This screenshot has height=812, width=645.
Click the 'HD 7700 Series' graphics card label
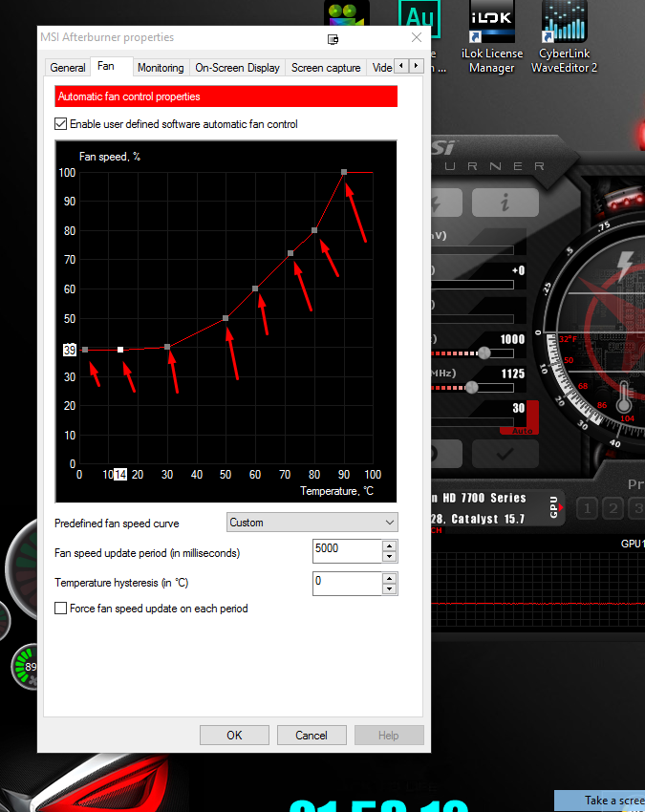point(484,498)
